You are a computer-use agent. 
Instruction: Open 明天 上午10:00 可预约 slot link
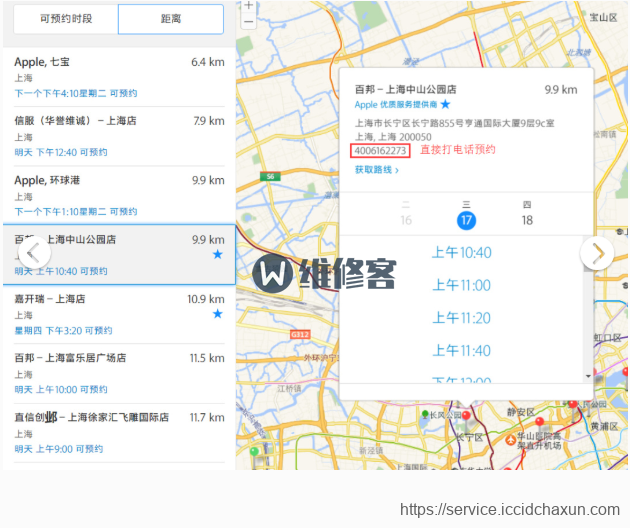click(x=61, y=390)
